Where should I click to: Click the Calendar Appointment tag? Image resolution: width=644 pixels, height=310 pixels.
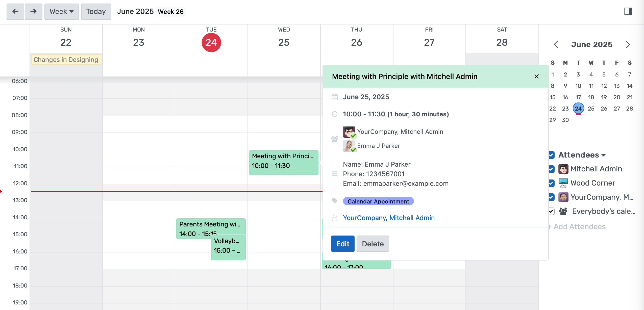[378, 201]
